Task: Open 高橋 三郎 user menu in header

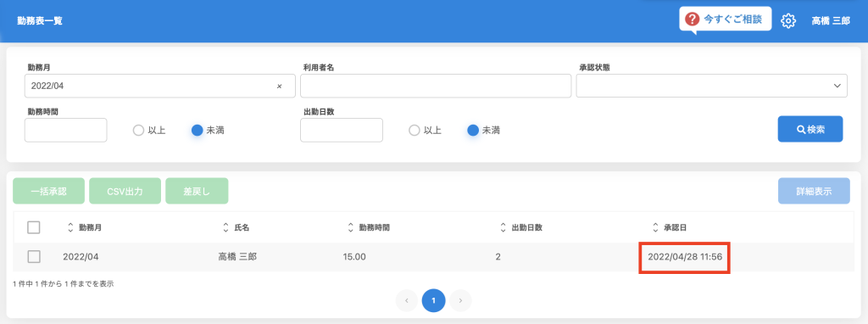Action: click(x=831, y=21)
